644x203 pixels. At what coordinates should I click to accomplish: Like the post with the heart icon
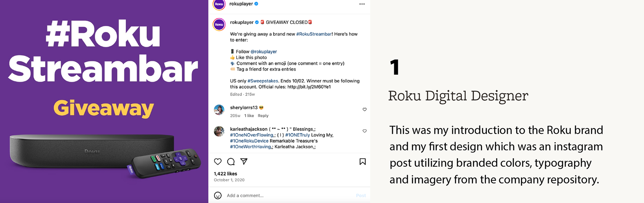[218, 162]
